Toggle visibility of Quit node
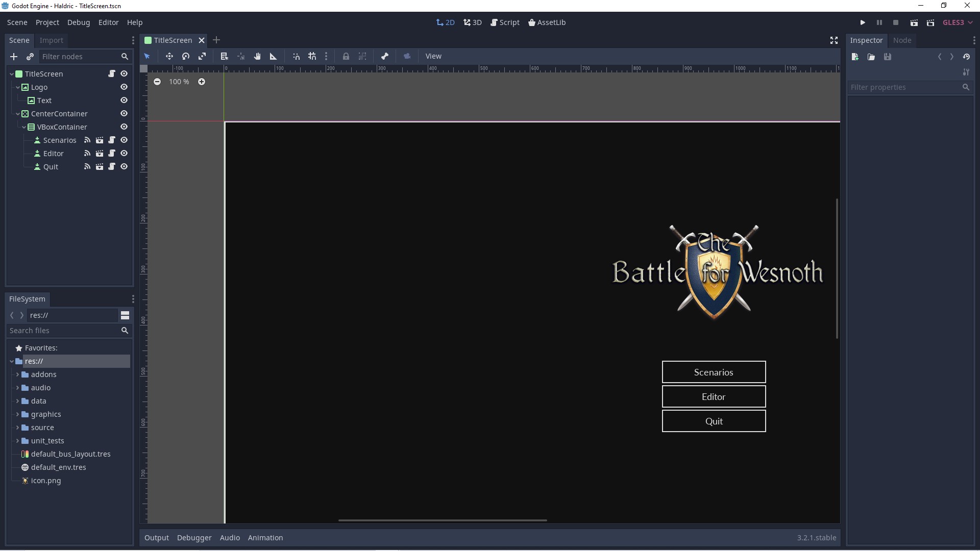Screen dimensions: 980x551 (x=124, y=167)
